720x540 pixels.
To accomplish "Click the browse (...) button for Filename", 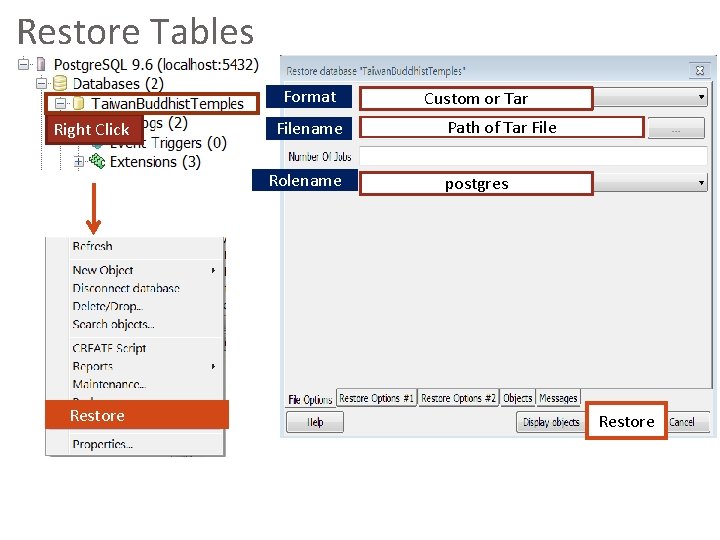I will click(x=676, y=128).
